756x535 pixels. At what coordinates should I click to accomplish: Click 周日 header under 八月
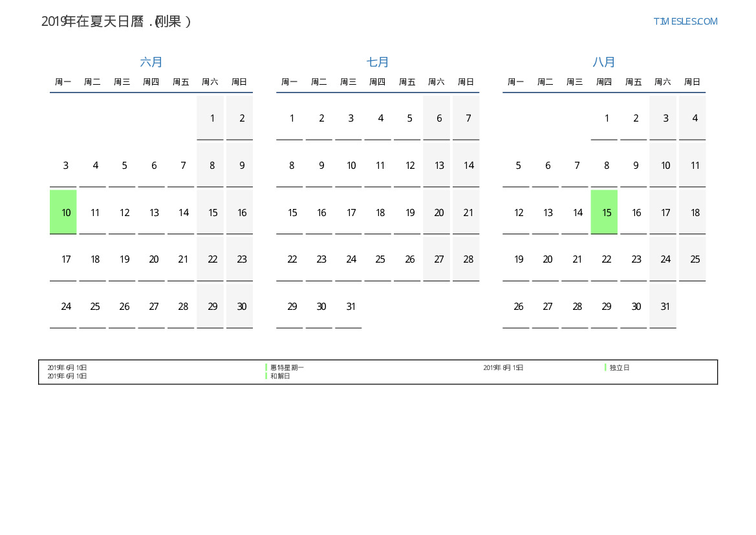coord(692,82)
